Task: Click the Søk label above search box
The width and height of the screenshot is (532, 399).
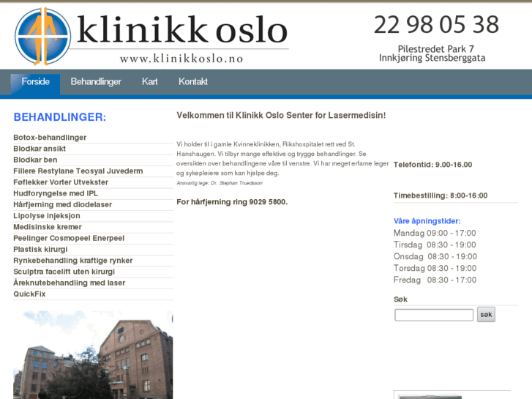Action: tap(401, 299)
